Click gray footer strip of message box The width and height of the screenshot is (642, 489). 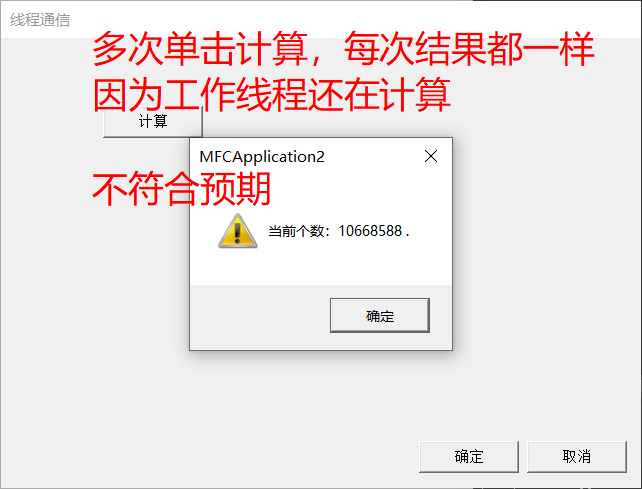pos(260,317)
